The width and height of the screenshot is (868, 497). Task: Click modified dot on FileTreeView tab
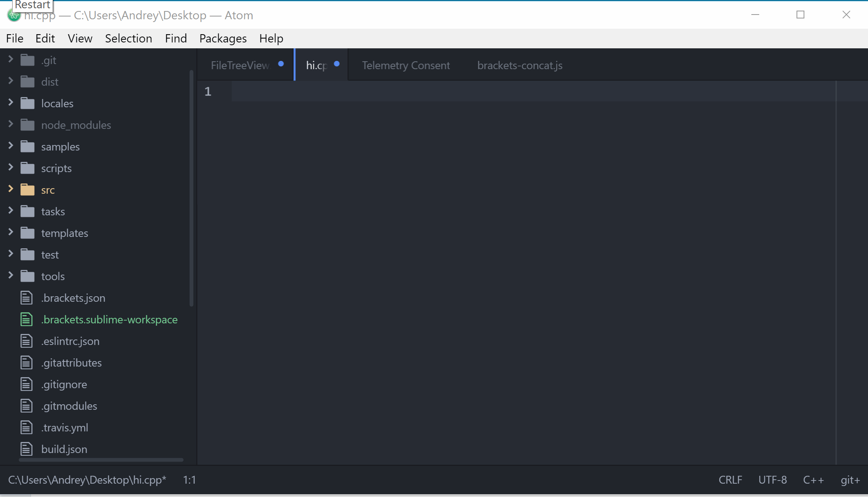(x=281, y=64)
